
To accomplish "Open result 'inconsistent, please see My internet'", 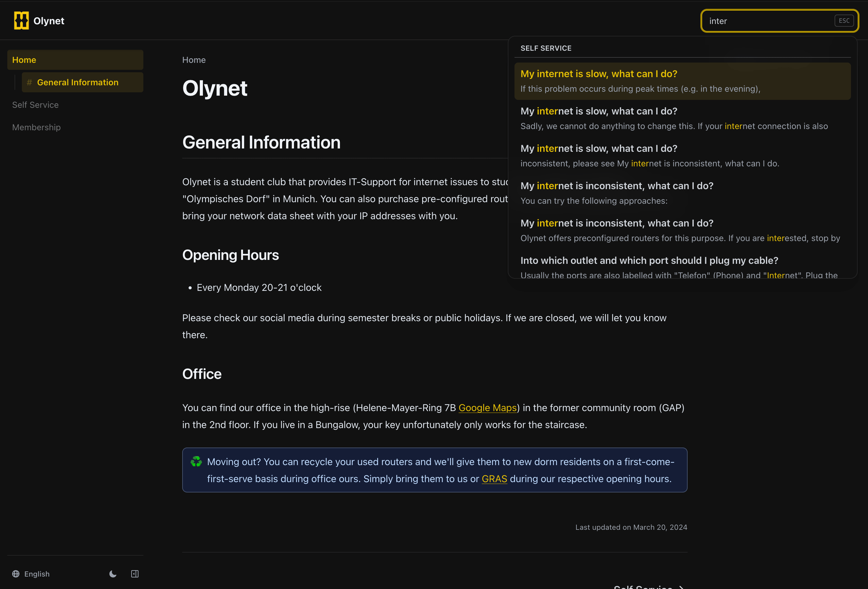I will pyautogui.click(x=682, y=156).
